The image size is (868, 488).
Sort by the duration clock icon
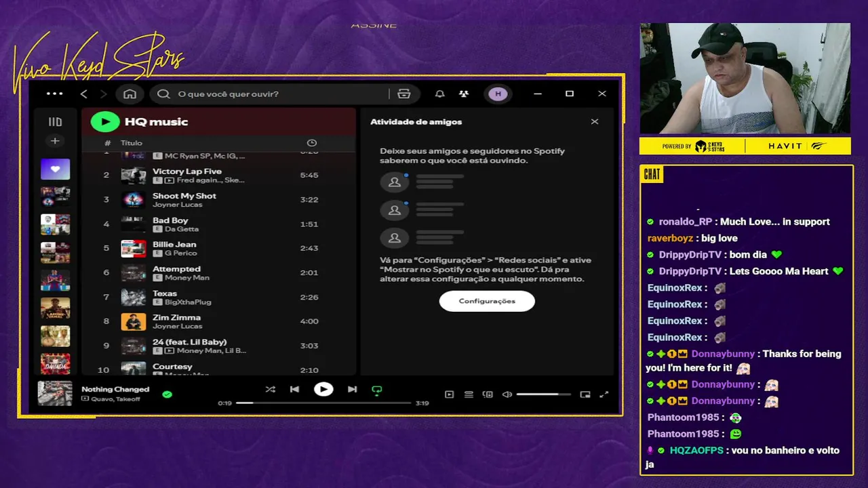312,143
